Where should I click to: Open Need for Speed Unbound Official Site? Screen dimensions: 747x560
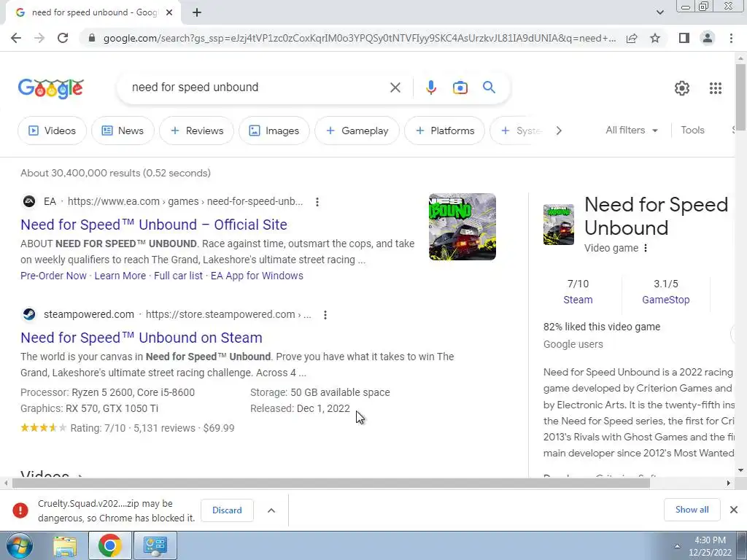tap(154, 225)
